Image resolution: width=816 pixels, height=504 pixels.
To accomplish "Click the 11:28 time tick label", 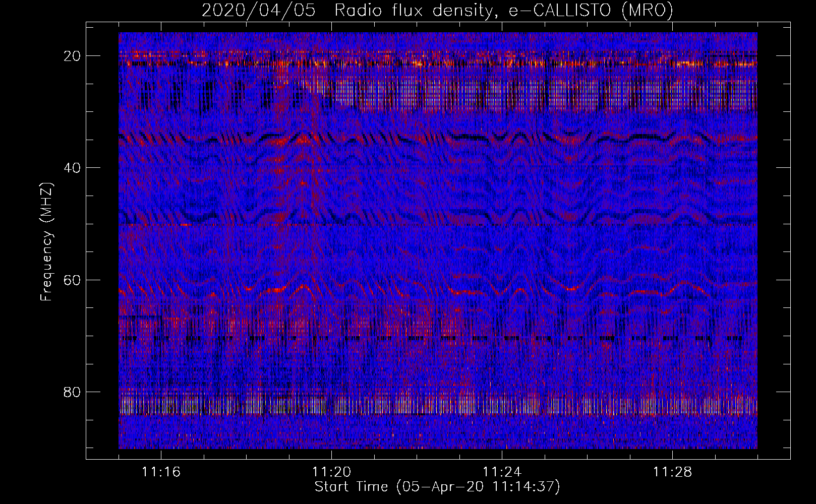I will pos(672,472).
